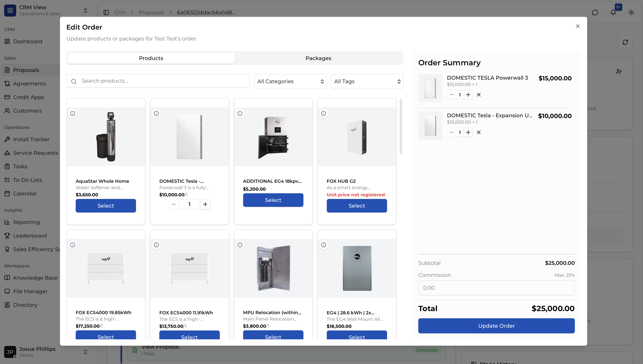This screenshot has width=643, height=364.
Task: Show info for MPU Relocation product
Action: (240, 245)
